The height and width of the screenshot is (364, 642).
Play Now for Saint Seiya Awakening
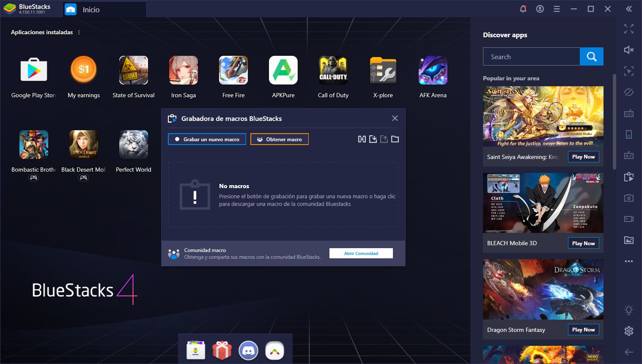[583, 157]
